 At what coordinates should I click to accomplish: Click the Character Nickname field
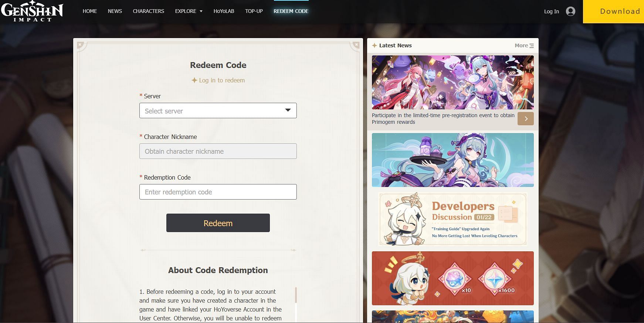click(x=218, y=151)
